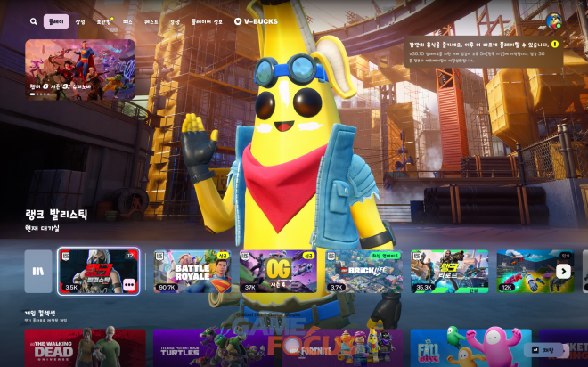This screenshot has height=367, width=588.
Task: Select the LEGO Brick Life tile
Action: (364, 272)
